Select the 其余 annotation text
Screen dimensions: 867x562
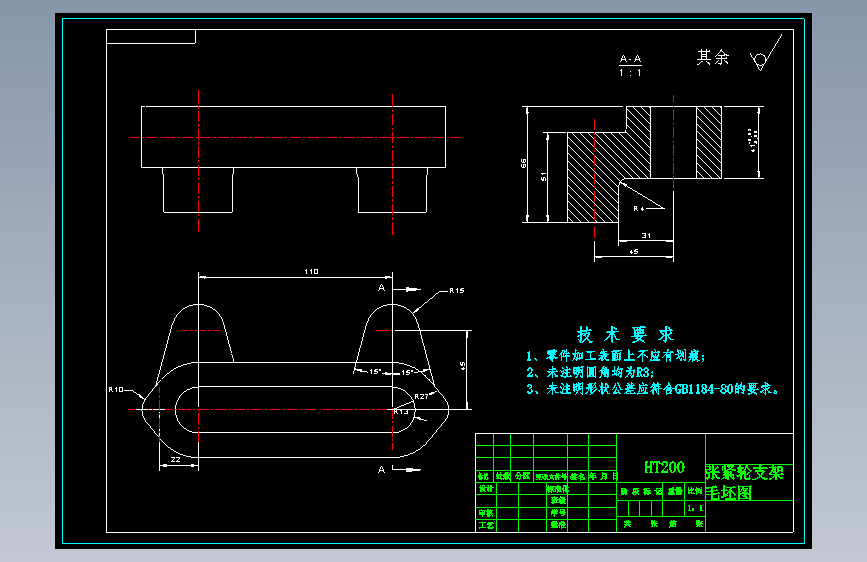pyautogui.click(x=713, y=57)
